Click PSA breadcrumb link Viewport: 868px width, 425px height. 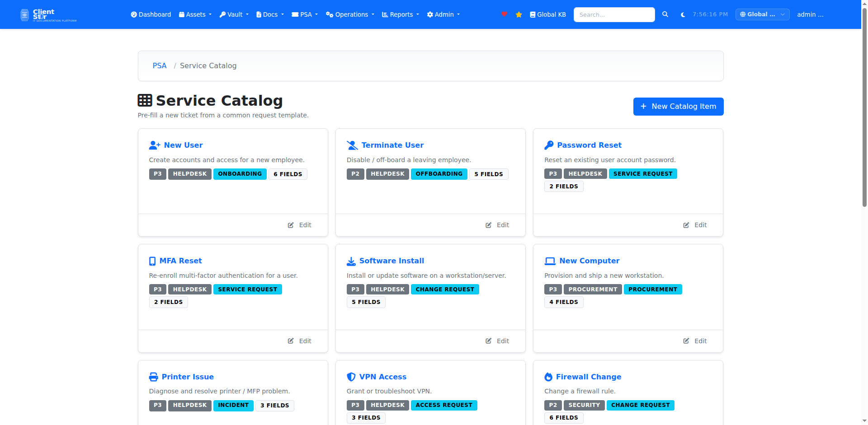[x=160, y=65]
